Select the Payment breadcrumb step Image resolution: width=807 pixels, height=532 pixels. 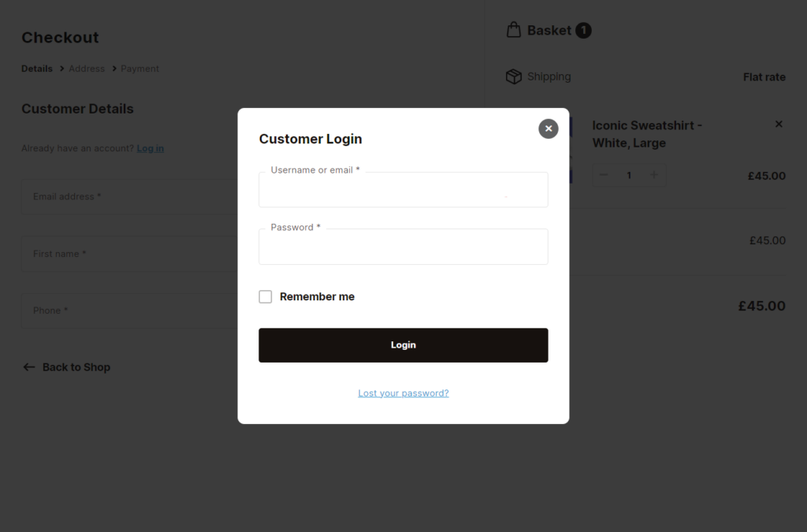point(141,69)
